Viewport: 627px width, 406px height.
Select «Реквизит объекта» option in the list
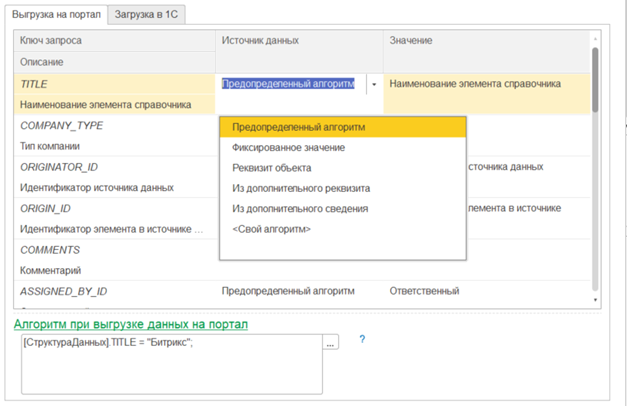(271, 168)
